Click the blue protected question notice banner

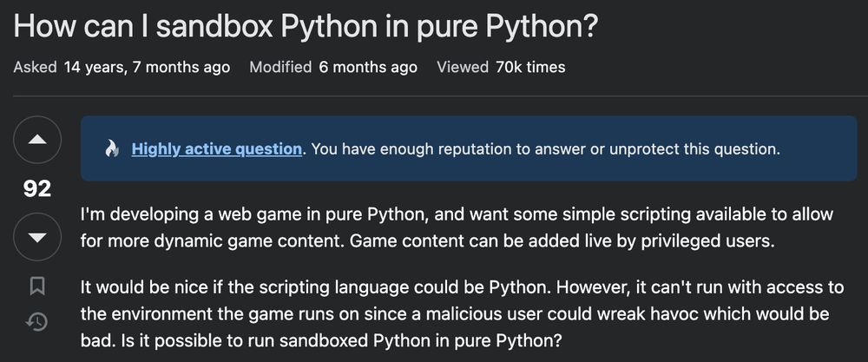coord(469,148)
